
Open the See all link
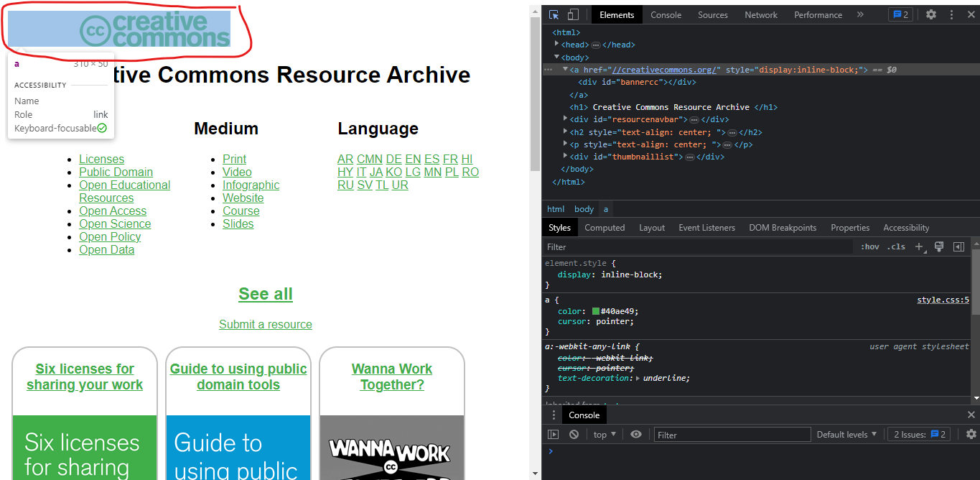pyautogui.click(x=265, y=294)
